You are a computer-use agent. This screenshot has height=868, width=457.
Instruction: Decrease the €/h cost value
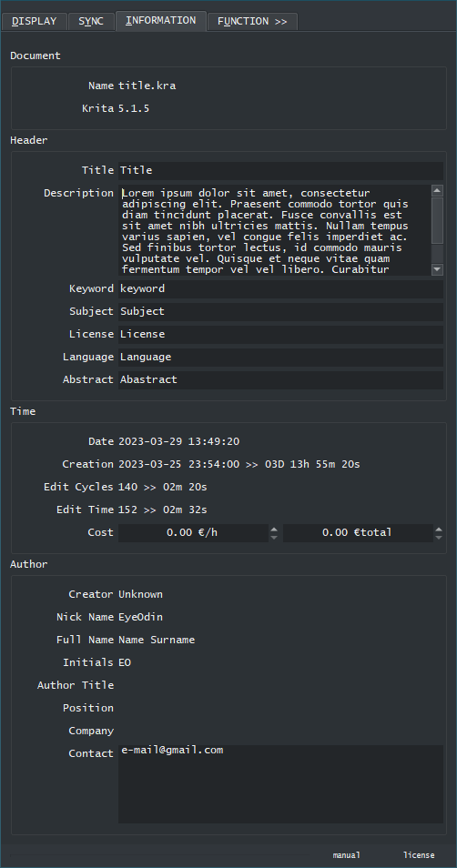tap(274, 537)
